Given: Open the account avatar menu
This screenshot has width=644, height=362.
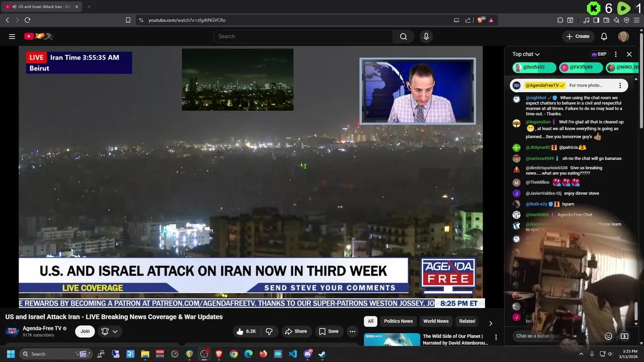Looking at the screenshot, I should click(x=623, y=36).
